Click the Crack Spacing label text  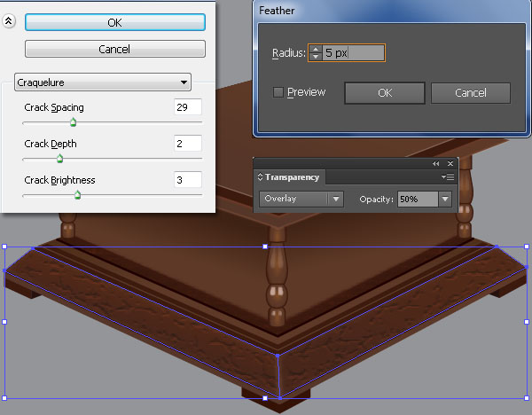tap(54, 107)
